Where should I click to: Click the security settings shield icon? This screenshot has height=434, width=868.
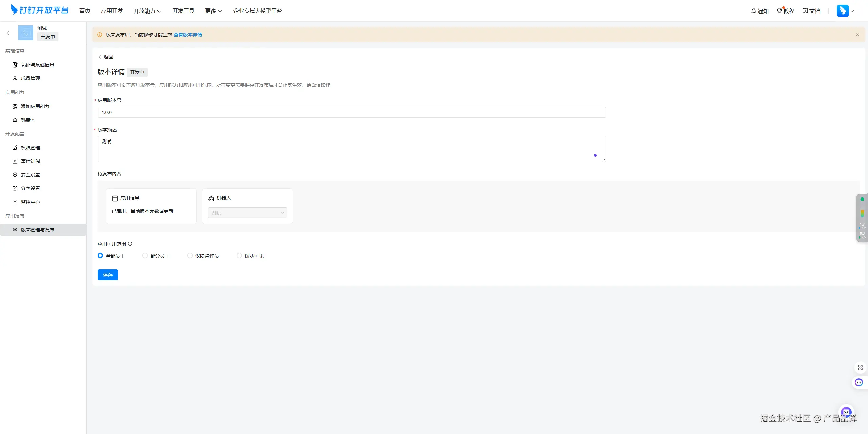(x=15, y=175)
